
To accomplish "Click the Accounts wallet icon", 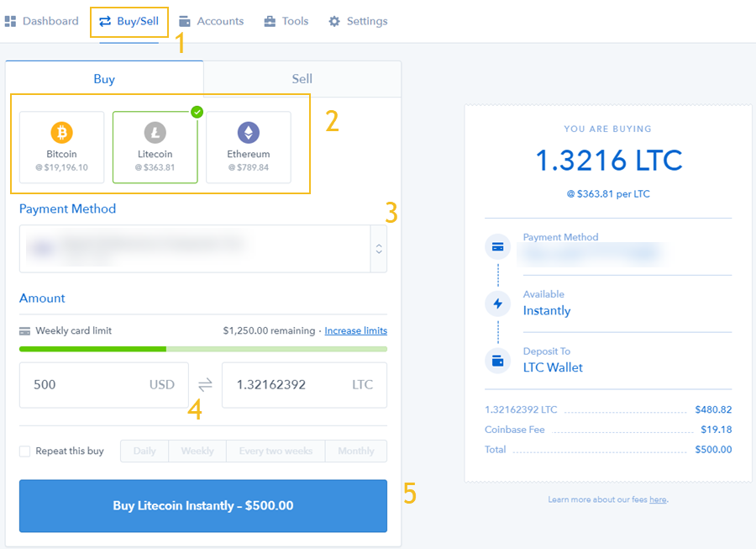I will click(x=184, y=21).
